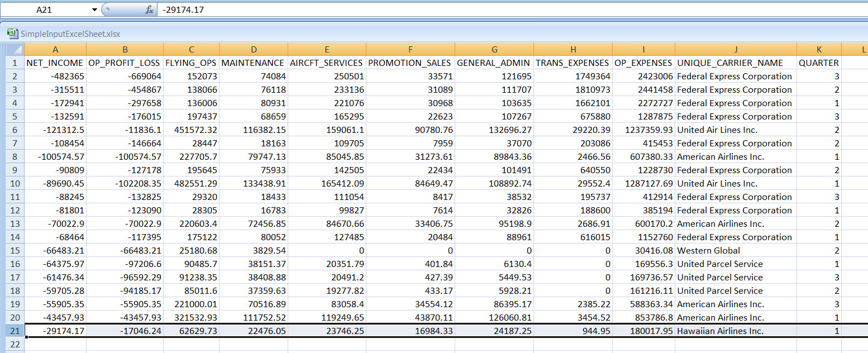Select column E header

click(327, 50)
